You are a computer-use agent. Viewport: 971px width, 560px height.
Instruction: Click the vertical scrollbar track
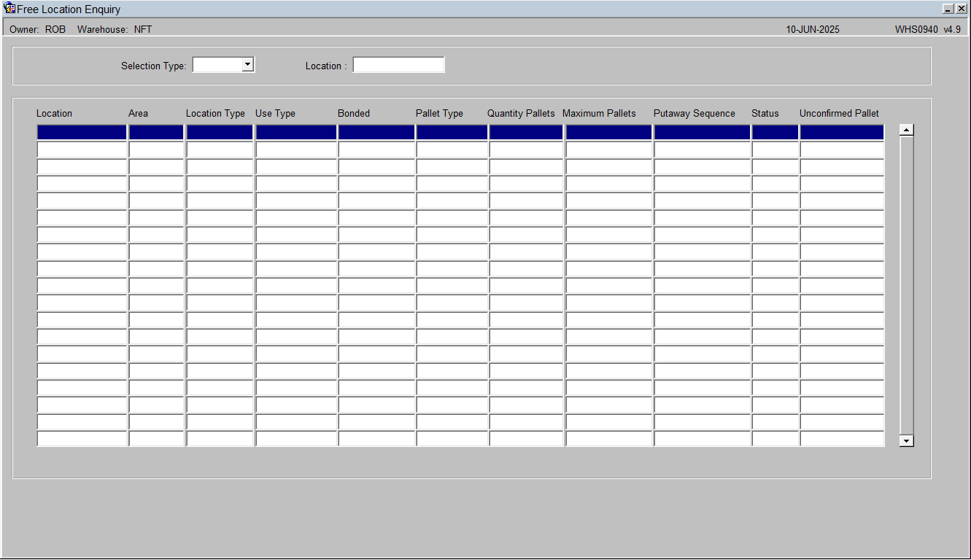[x=907, y=285]
